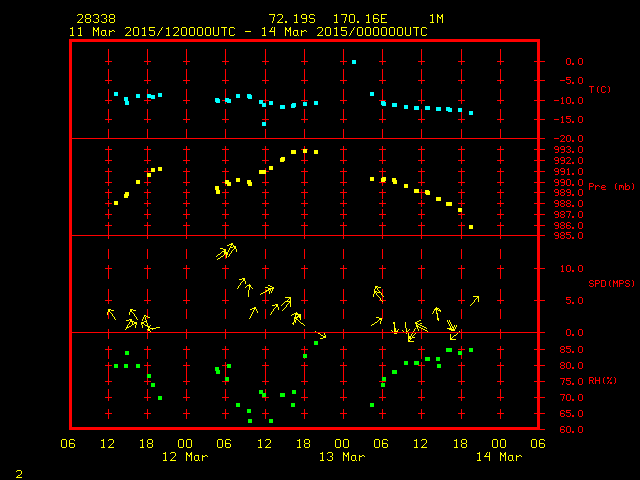Click the station ID 28338 in the header
This screenshot has width=640, height=480.
[96, 19]
